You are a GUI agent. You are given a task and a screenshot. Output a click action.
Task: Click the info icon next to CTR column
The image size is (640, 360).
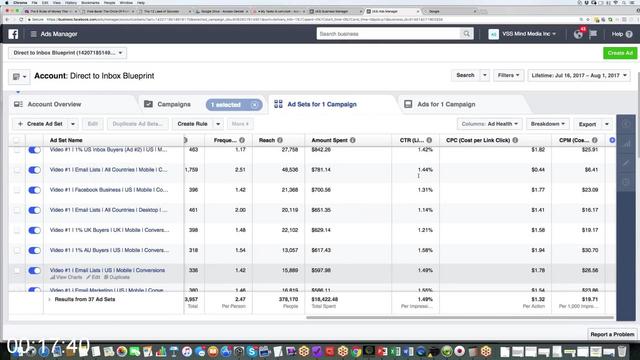point(429,140)
